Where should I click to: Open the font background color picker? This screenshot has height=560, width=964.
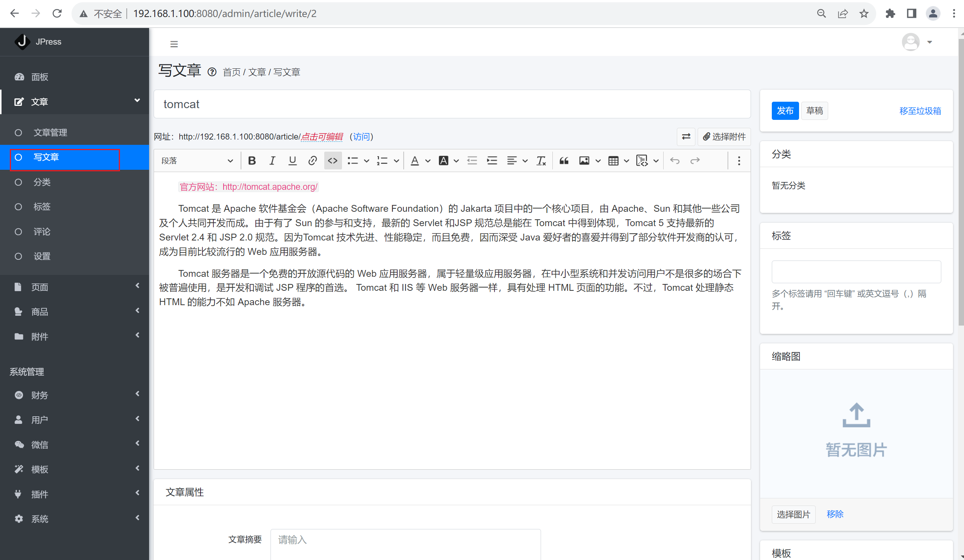(x=443, y=161)
